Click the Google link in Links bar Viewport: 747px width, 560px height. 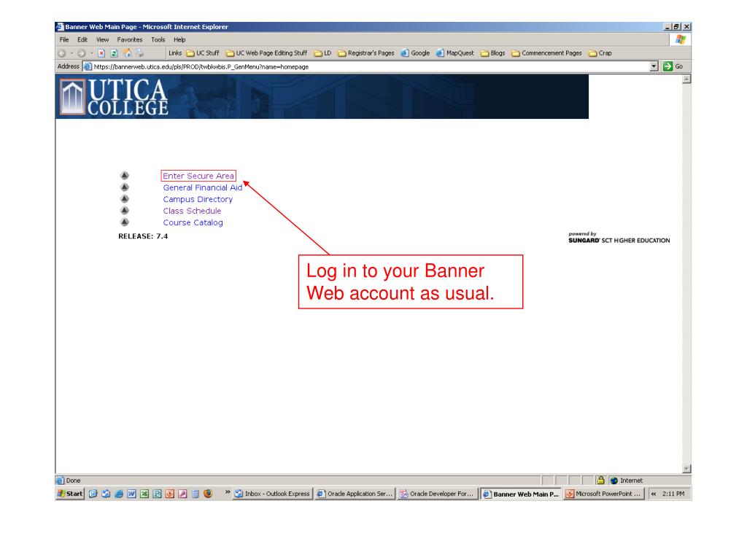click(415, 53)
